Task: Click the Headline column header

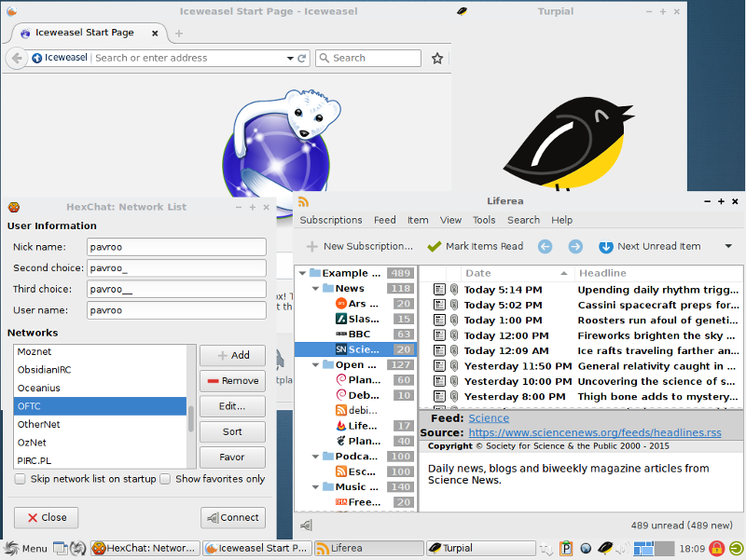Action: [658, 273]
